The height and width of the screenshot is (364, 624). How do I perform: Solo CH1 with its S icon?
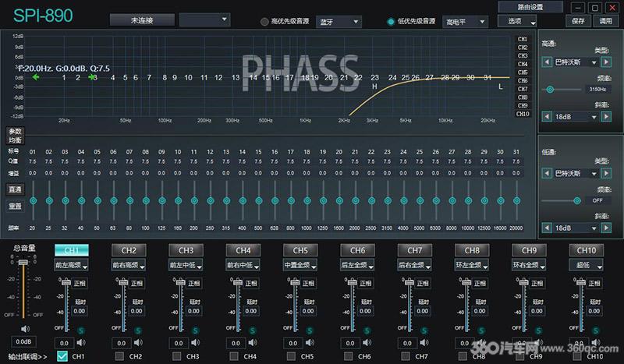coord(81,330)
